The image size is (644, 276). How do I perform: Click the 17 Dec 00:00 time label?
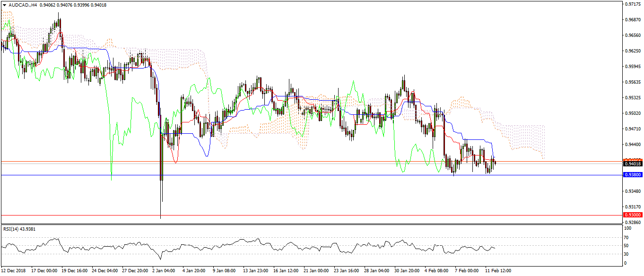point(44,271)
